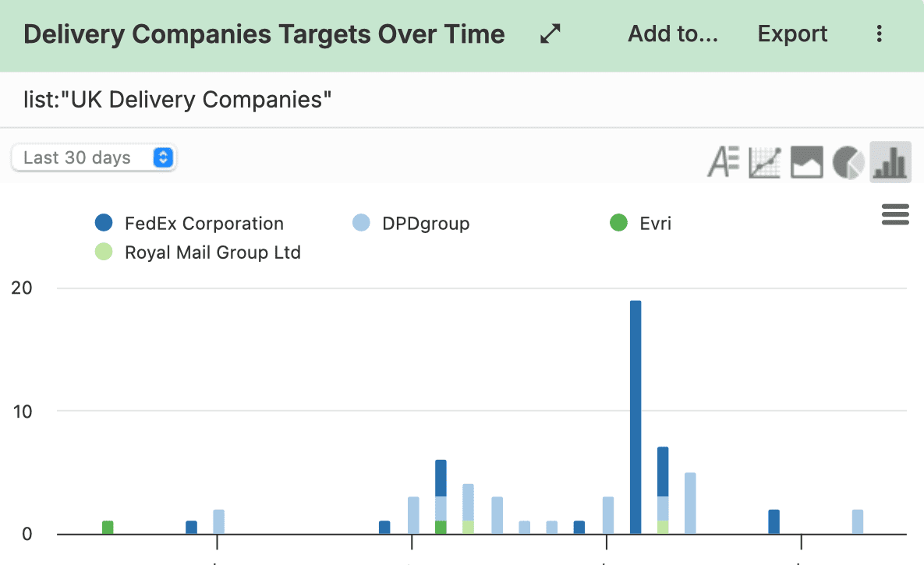This screenshot has width=924, height=565.
Task: Click the Export button
Action: coord(792,34)
